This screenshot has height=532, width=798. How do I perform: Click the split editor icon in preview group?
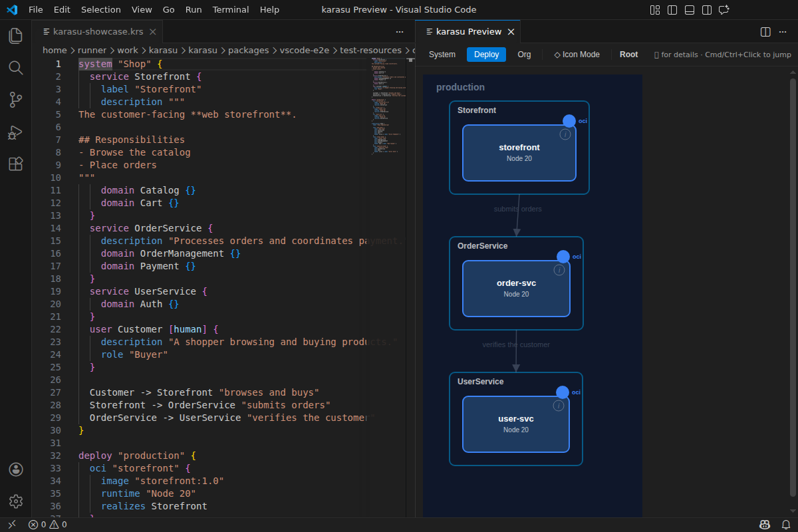click(765, 32)
